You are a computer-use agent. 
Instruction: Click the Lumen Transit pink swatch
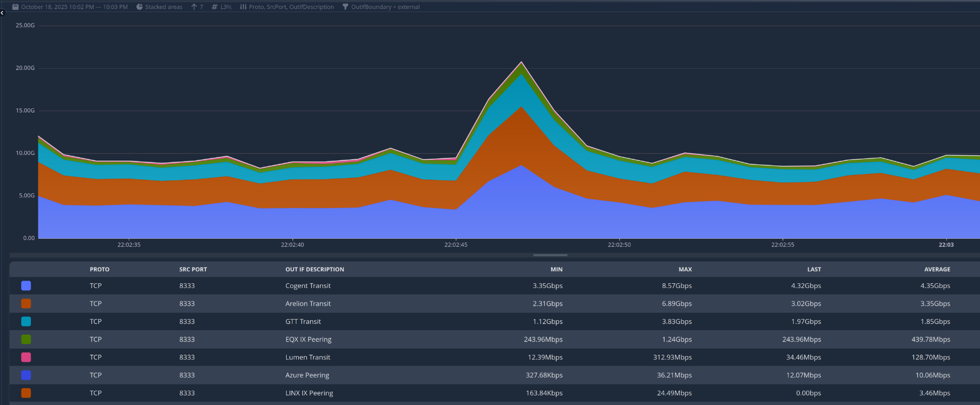pos(26,357)
